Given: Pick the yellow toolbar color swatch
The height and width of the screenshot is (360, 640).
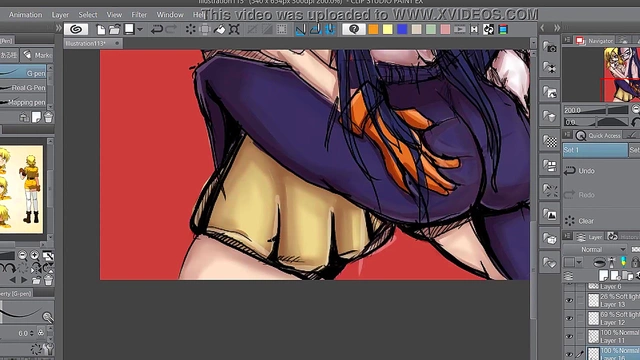Looking at the screenshot, I should tap(388, 29).
